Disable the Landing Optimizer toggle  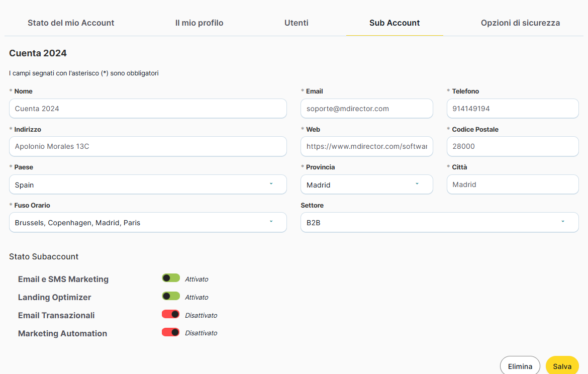[171, 296]
